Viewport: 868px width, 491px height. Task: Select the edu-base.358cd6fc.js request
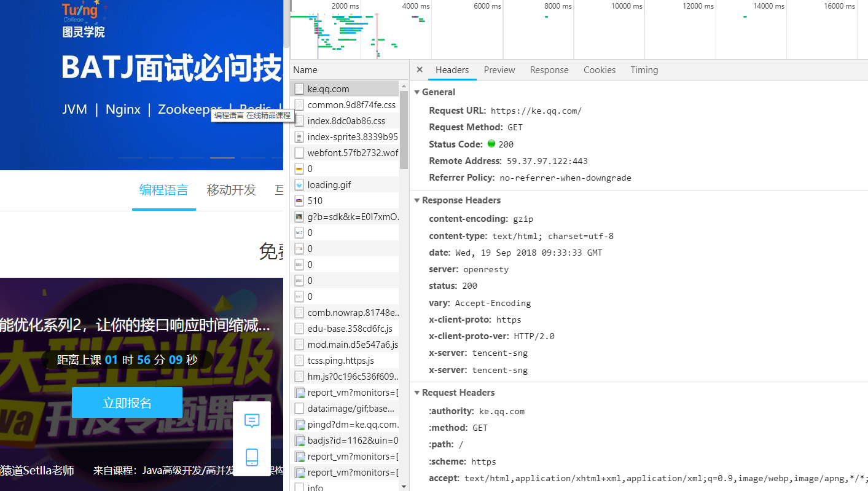(345, 329)
